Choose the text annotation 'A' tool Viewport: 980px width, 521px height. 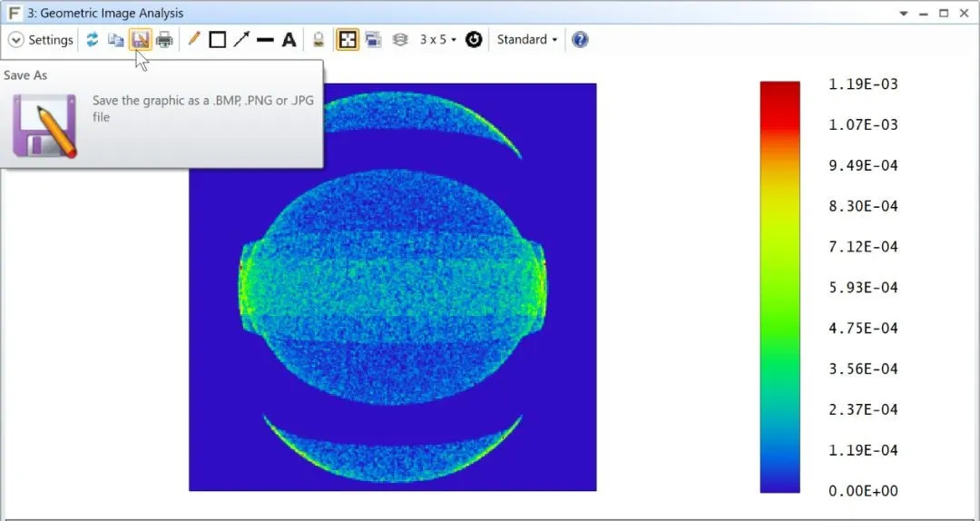pyautogui.click(x=289, y=40)
